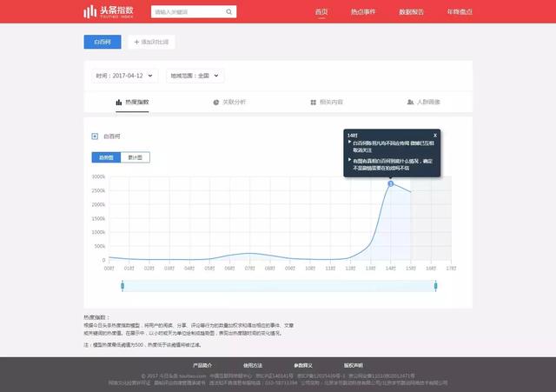Screen dimensions: 556x392
Task: Click the © 2017 copyright text in the footer
Action: [174, 375]
